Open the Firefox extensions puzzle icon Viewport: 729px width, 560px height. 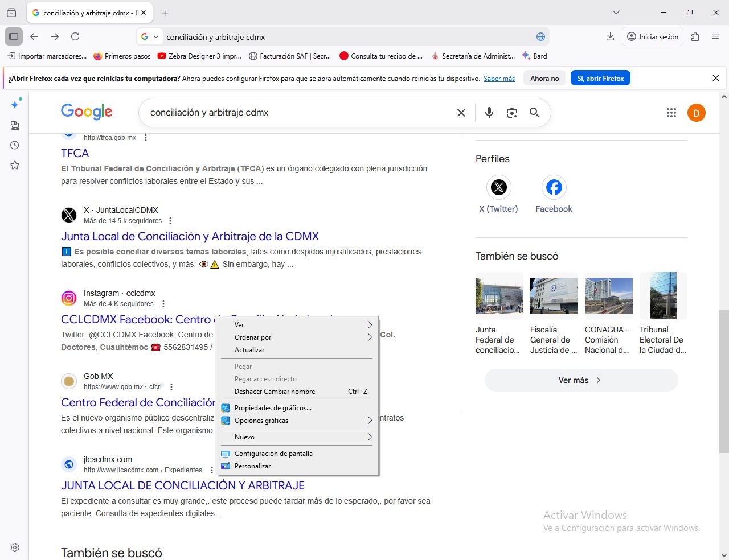pyautogui.click(x=695, y=36)
